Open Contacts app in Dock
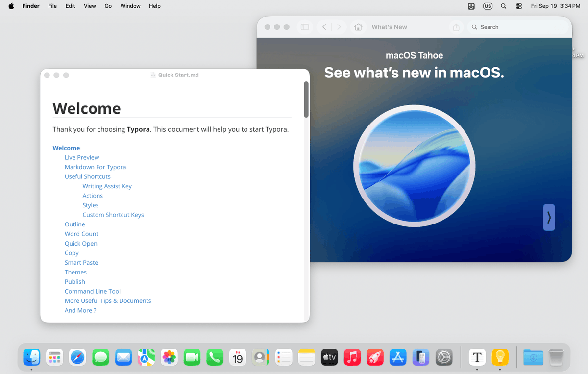 tap(261, 357)
